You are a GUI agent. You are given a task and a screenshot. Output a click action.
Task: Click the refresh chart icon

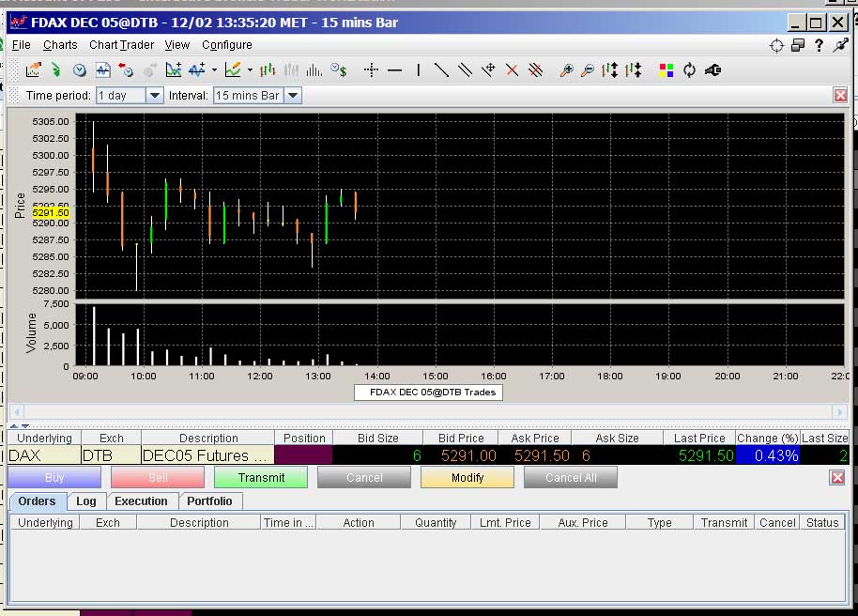(689, 70)
